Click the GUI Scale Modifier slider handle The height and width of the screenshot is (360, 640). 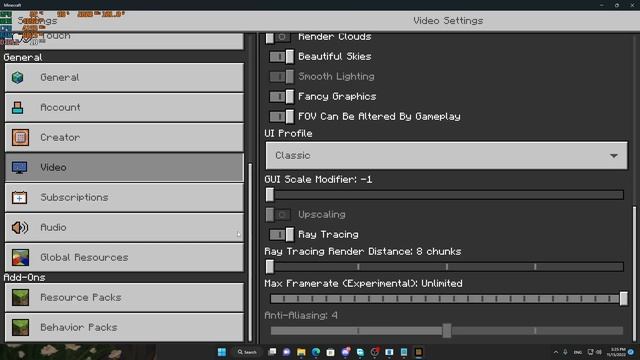pyautogui.click(x=270, y=195)
